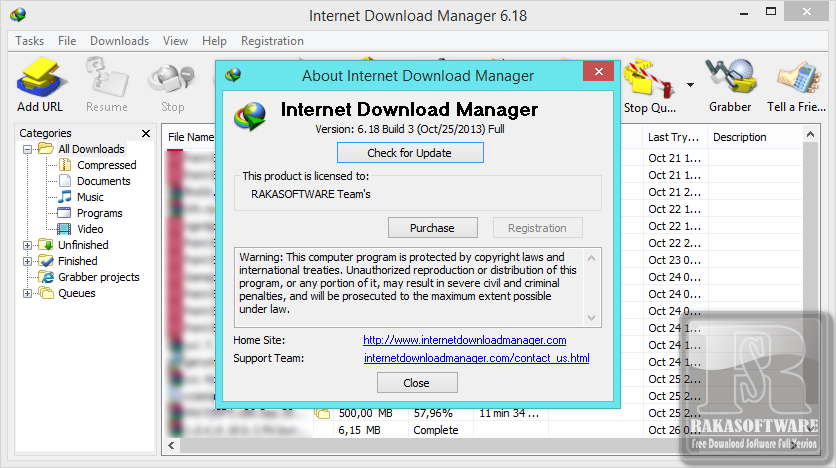
Task: Open the Help menu
Action: (214, 41)
